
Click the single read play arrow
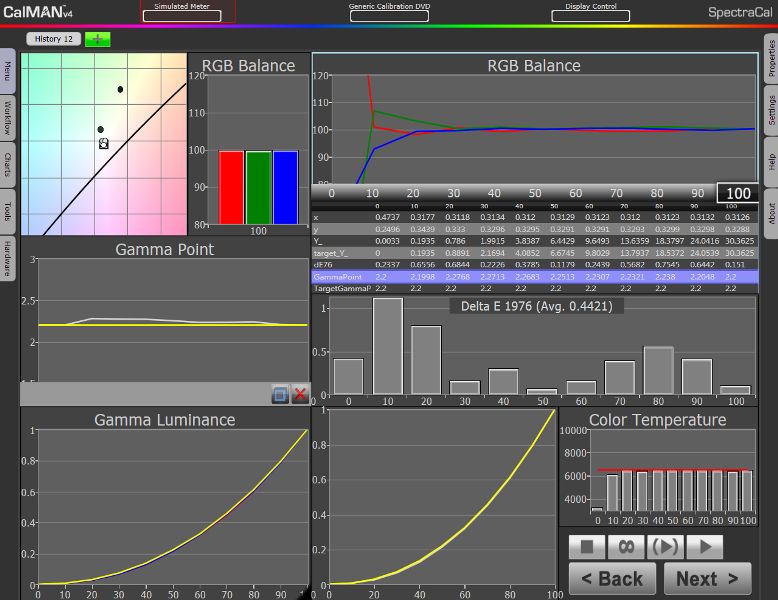704,546
